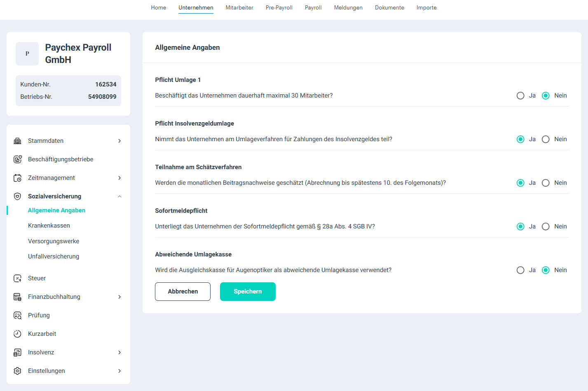Open the Prüfung sidebar entry

click(x=39, y=315)
